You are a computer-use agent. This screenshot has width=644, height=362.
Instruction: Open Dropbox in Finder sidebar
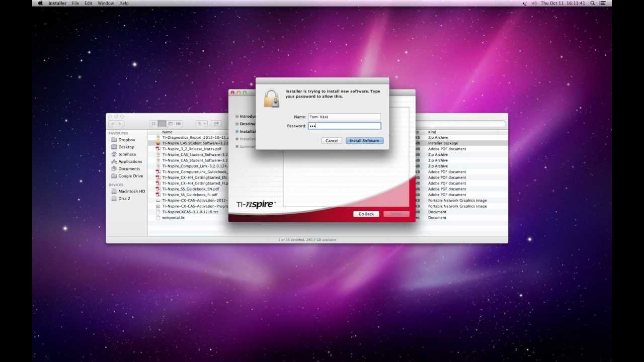(123, 140)
